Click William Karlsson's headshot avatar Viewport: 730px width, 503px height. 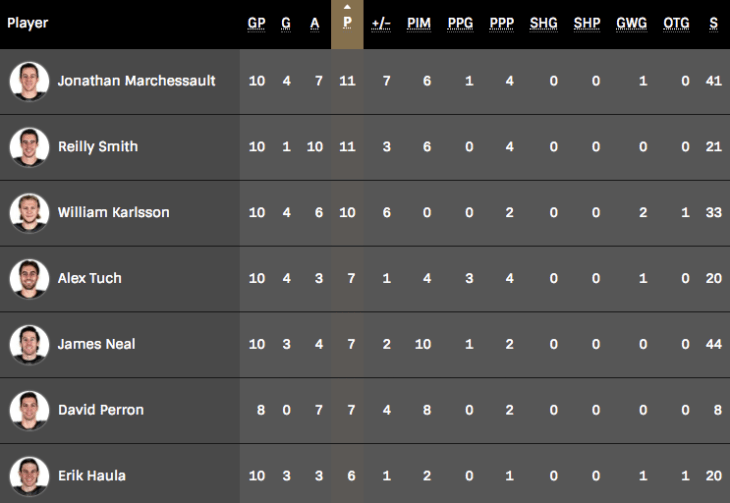[x=29, y=213]
